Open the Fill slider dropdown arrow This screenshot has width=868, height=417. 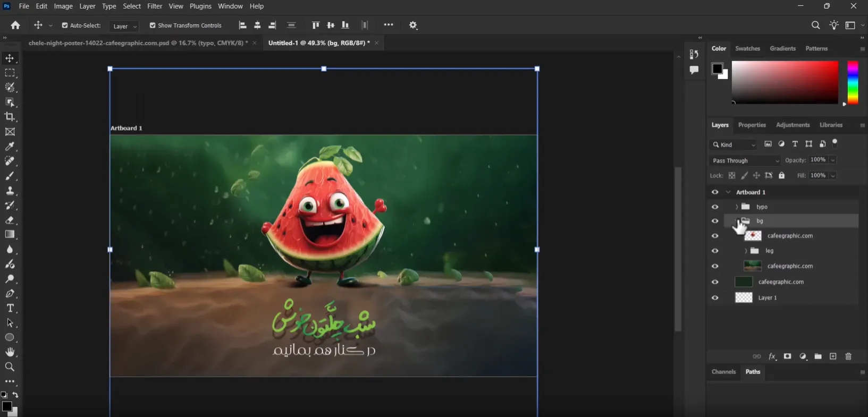pyautogui.click(x=833, y=176)
